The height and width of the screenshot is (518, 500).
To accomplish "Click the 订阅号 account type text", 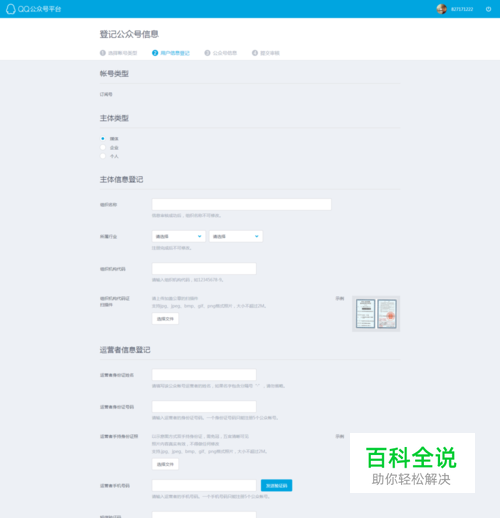I will (106, 94).
